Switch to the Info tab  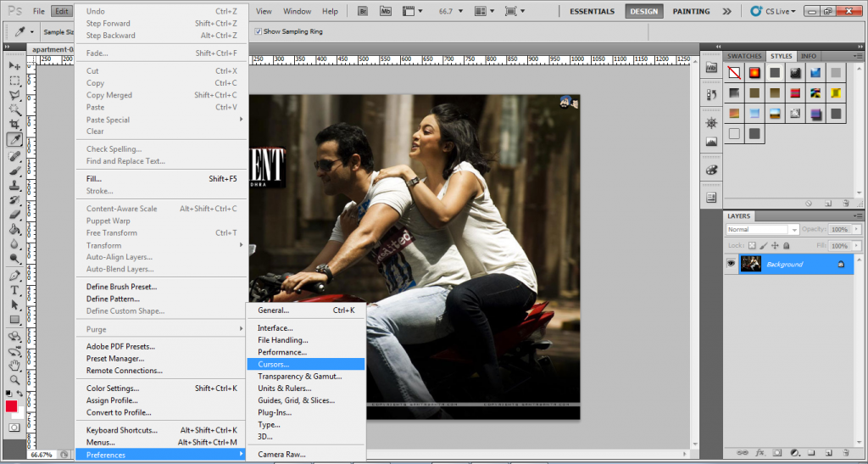[808, 56]
